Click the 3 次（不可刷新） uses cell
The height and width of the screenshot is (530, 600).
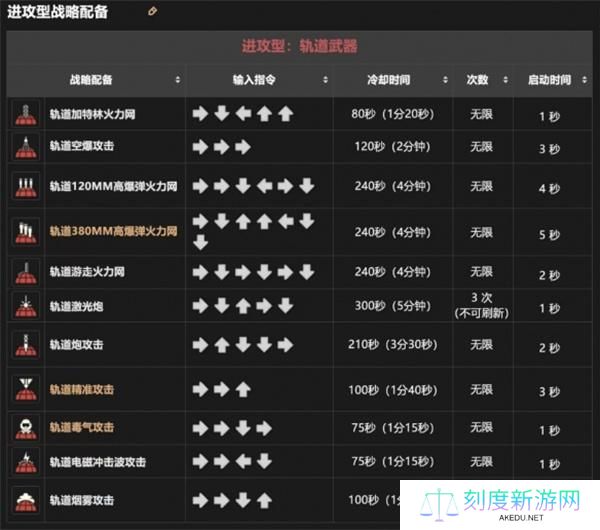point(481,305)
